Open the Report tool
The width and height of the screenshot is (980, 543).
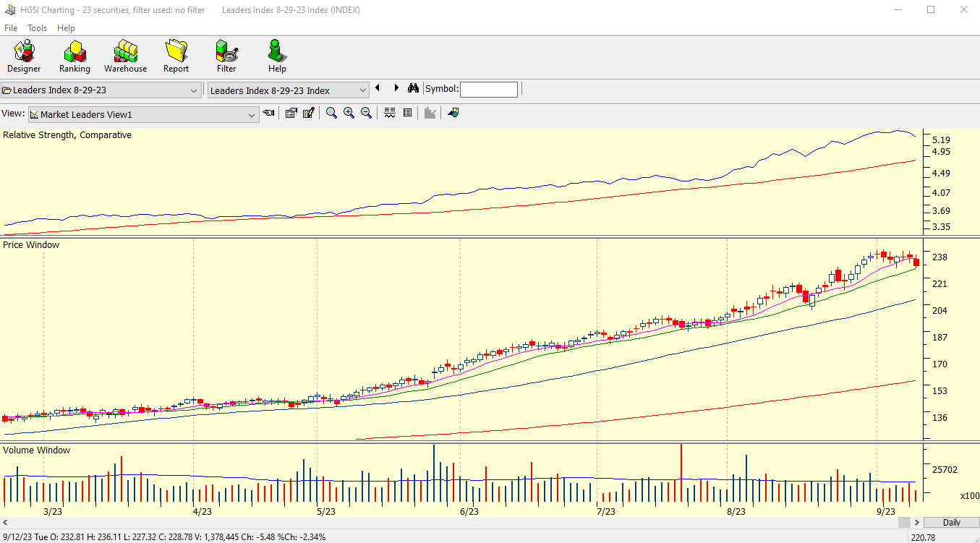[x=176, y=56]
